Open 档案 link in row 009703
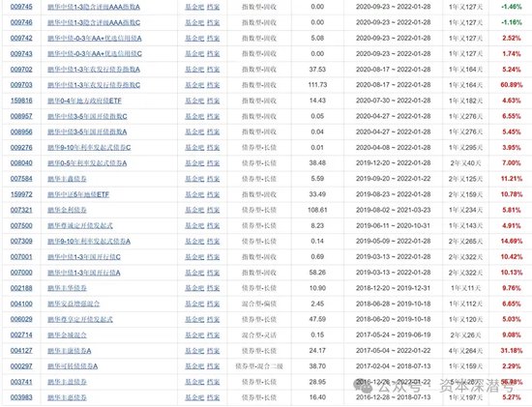 point(213,85)
